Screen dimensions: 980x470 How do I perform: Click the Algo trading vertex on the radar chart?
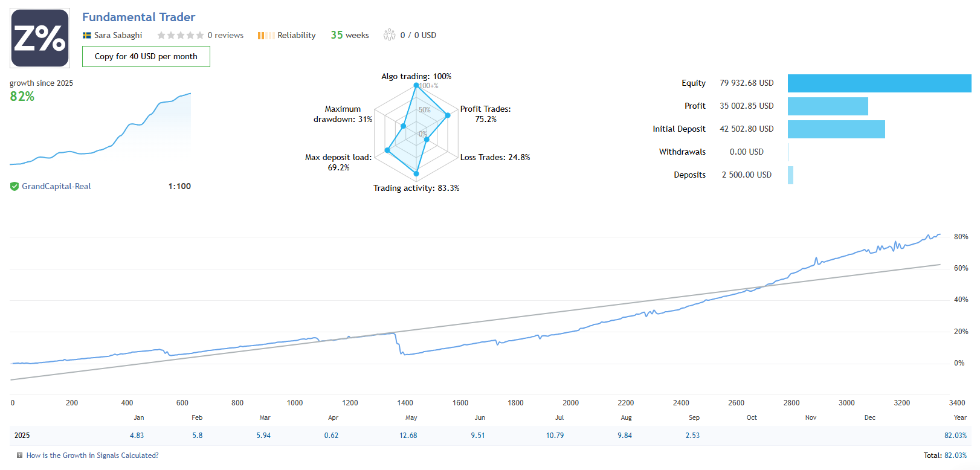point(416,86)
